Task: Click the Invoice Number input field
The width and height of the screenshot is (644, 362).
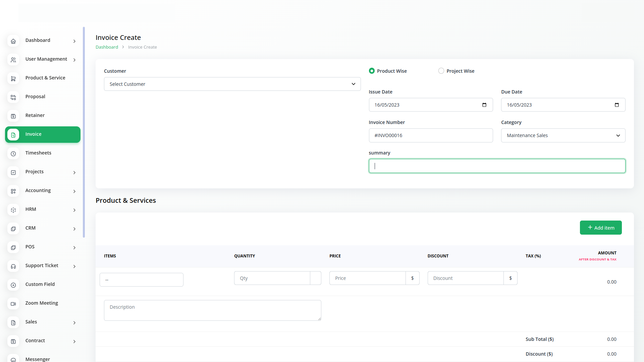Action: tap(431, 135)
